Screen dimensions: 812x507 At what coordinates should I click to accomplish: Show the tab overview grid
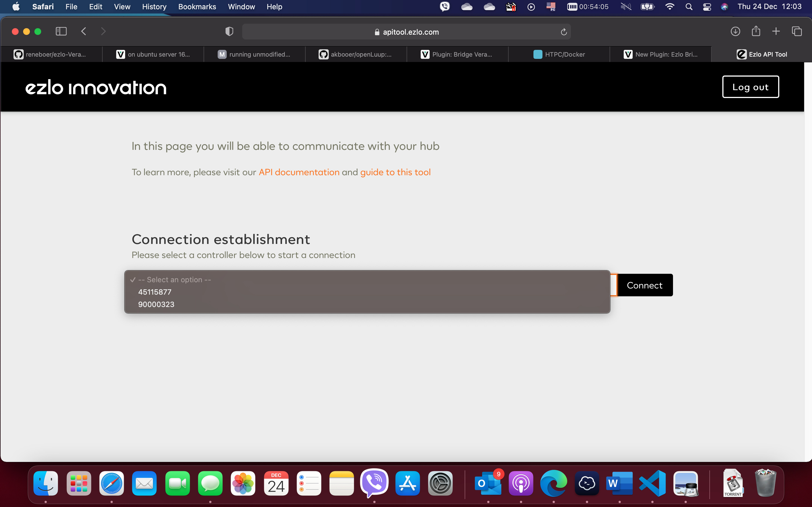tap(796, 32)
